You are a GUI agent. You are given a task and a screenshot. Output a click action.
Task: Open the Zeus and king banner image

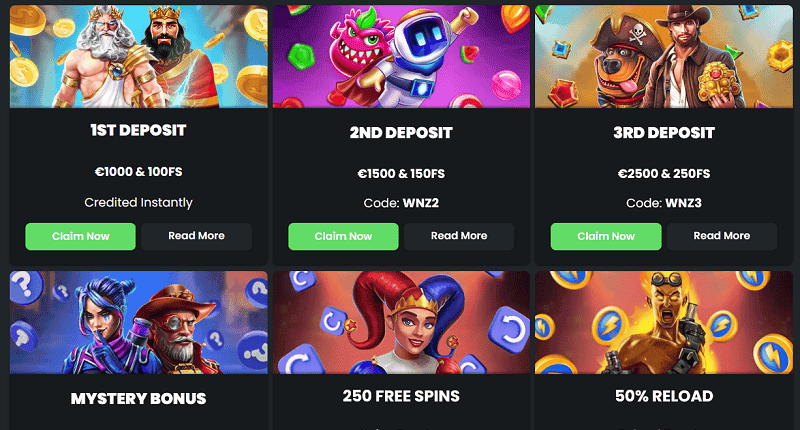coord(139,56)
